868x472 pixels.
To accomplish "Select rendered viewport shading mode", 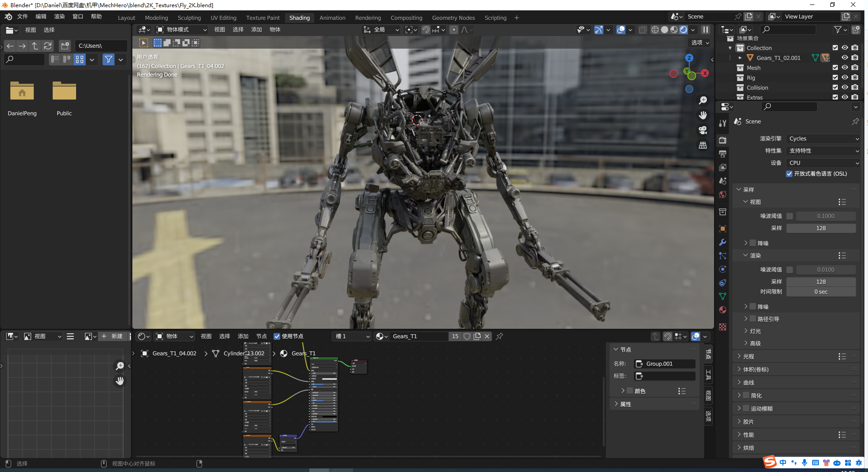I will pos(683,30).
